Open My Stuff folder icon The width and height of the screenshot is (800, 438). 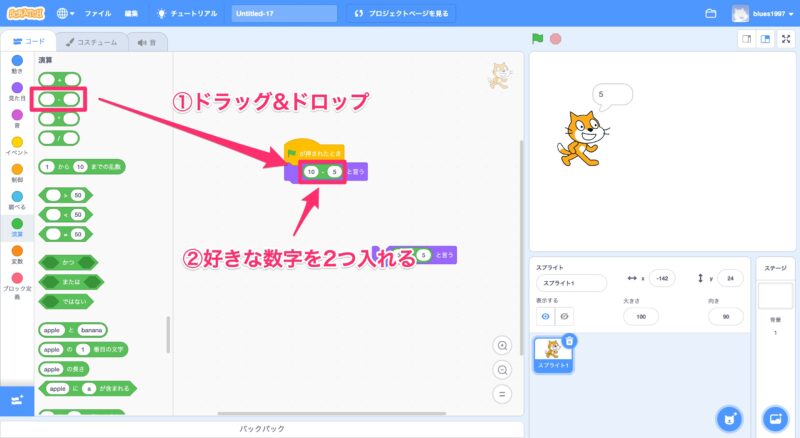point(711,14)
